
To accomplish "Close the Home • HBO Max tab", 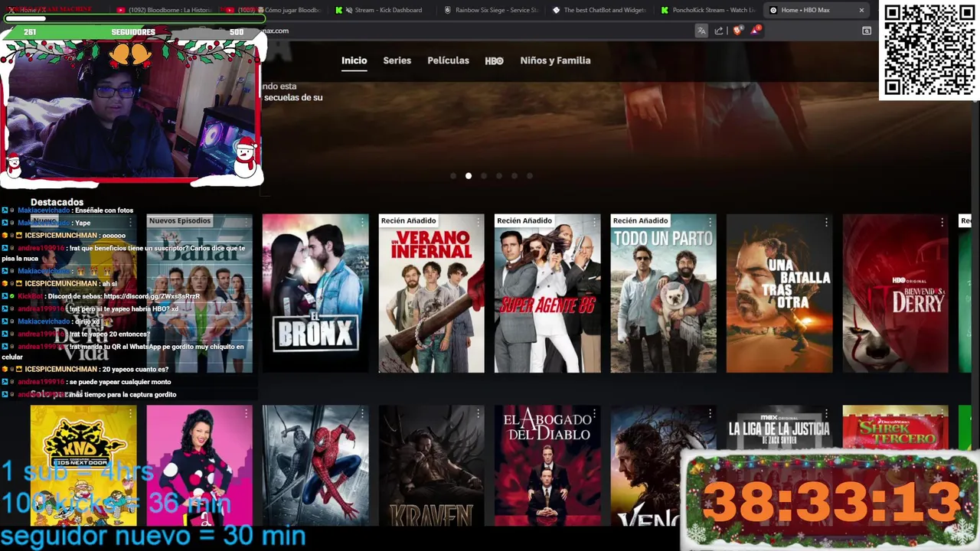I will pos(861,10).
